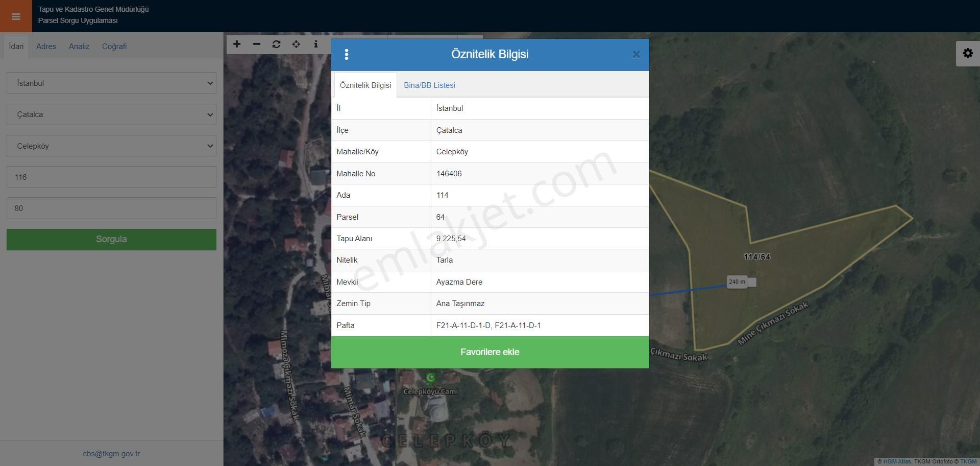The height and width of the screenshot is (466, 980).
Task: Open the TKGM attribution link
Action: coord(968,461)
